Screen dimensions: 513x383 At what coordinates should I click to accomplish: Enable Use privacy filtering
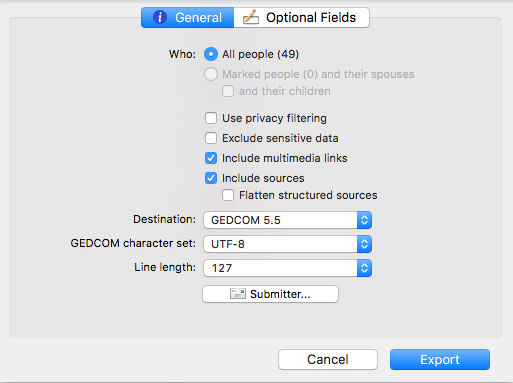click(x=211, y=118)
